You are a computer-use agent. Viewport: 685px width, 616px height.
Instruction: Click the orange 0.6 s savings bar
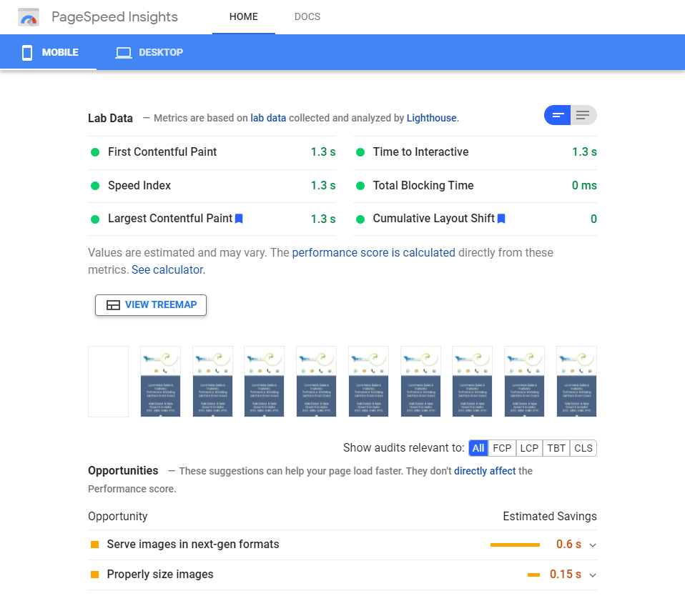click(515, 545)
